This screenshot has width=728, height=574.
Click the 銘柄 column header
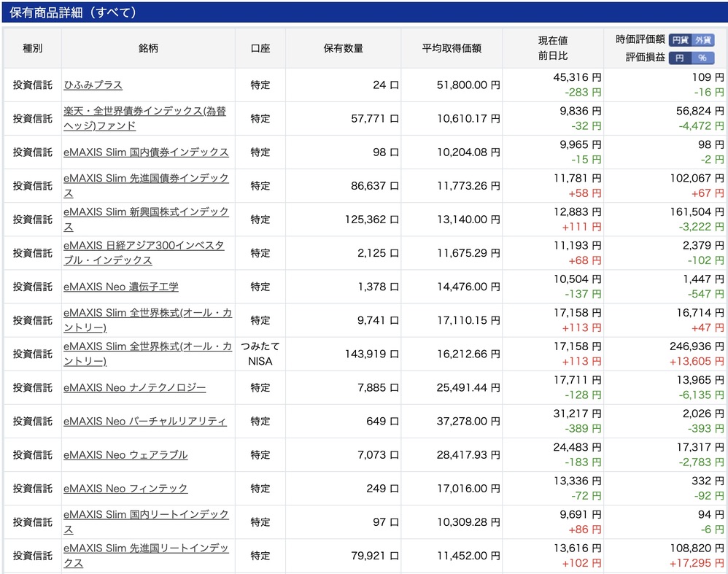tap(148, 48)
